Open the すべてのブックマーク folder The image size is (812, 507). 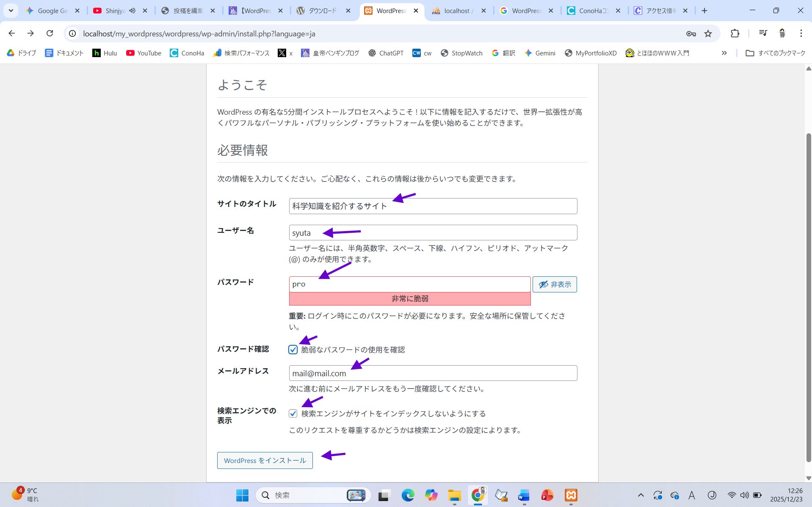click(775, 53)
